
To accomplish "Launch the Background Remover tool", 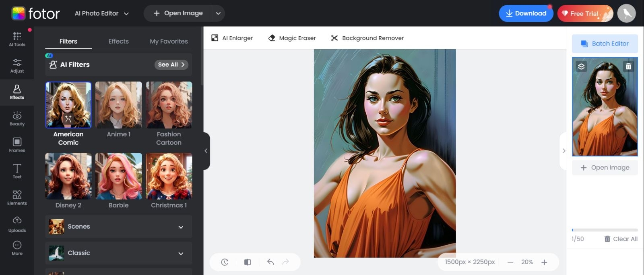I will [367, 38].
